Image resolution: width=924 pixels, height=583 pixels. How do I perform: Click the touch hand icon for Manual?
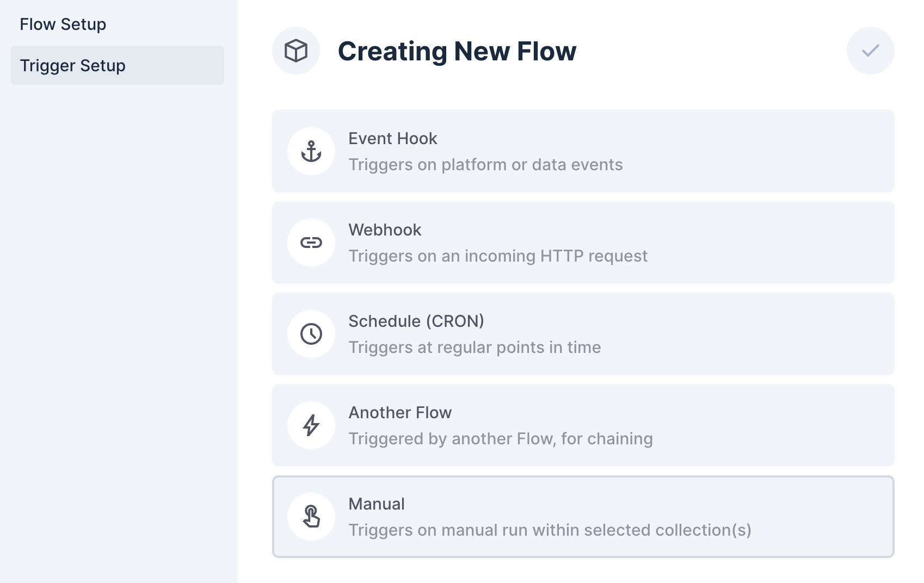(x=311, y=517)
